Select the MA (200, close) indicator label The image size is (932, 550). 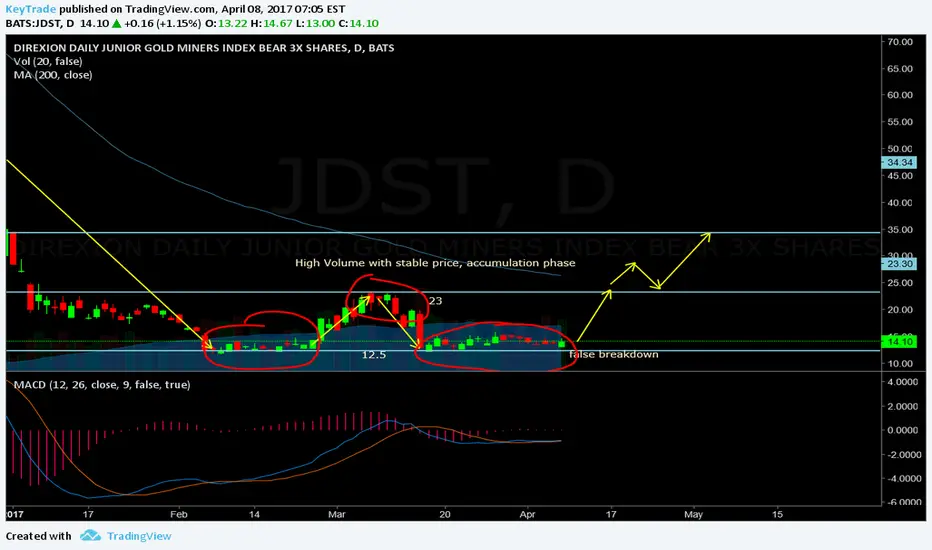tap(53, 75)
